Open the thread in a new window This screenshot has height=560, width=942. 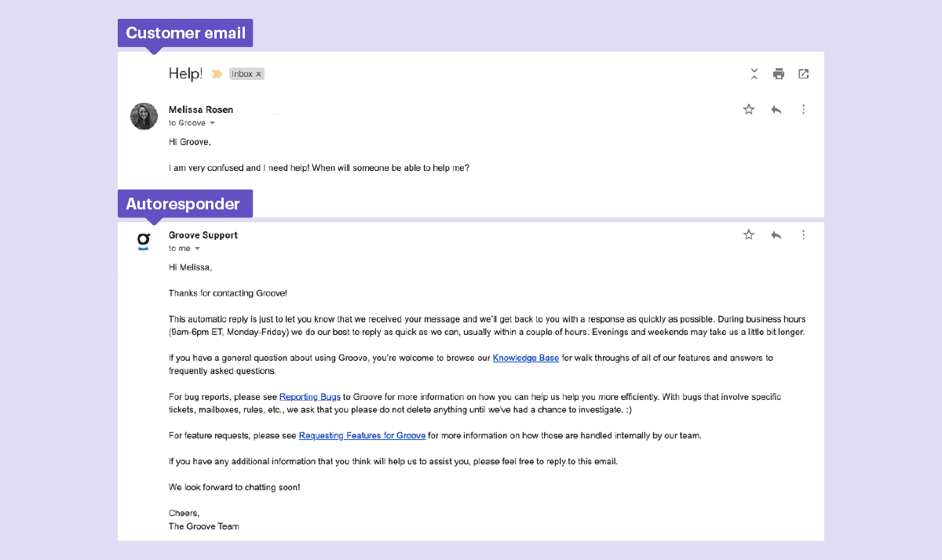pos(803,73)
